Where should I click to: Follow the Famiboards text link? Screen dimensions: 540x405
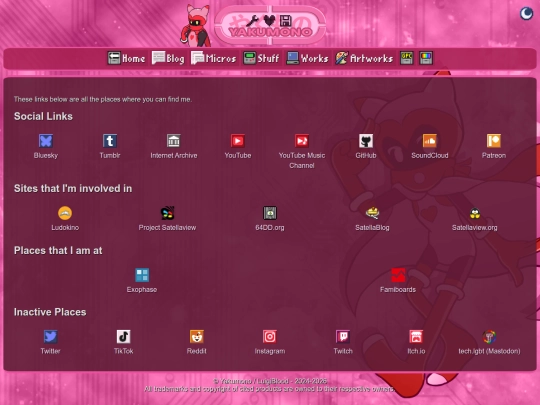click(x=398, y=289)
